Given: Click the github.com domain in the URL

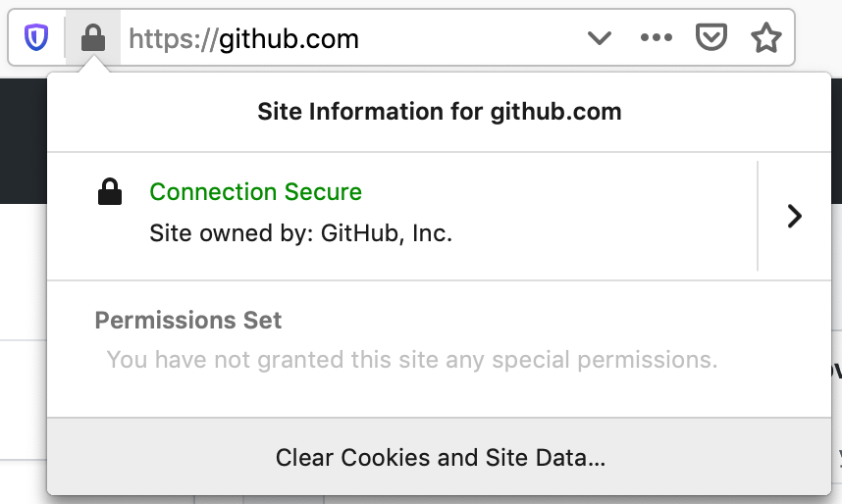Looking at the screenshot, I should pyautogui.click(x=289, y=39).
